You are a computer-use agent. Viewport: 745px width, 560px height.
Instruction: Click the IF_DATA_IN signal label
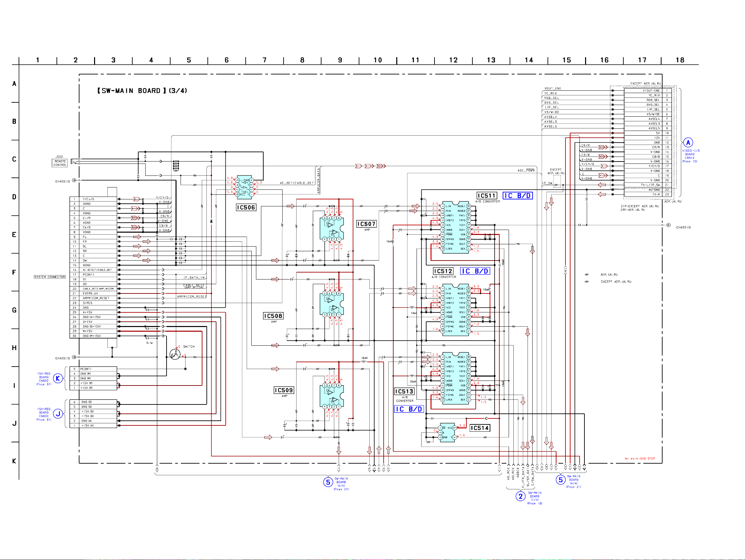point(194,278)
